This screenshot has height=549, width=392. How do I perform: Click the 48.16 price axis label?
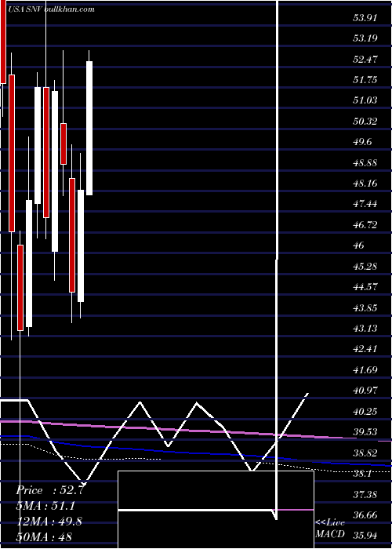tap(365, 183)
